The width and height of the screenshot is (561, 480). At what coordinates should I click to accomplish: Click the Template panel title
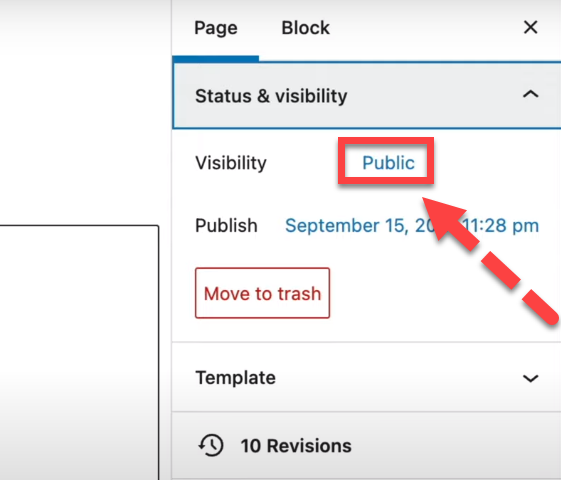coord(235,378)
